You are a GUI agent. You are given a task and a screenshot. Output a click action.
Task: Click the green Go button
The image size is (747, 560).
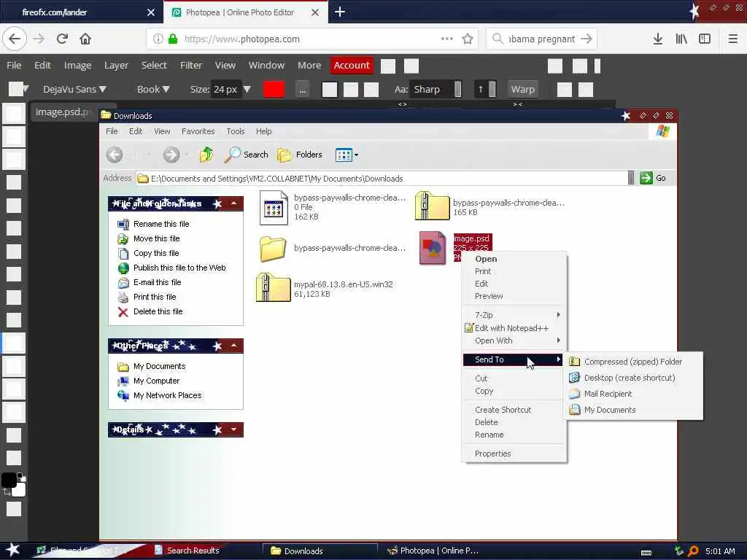pos(653,178)
